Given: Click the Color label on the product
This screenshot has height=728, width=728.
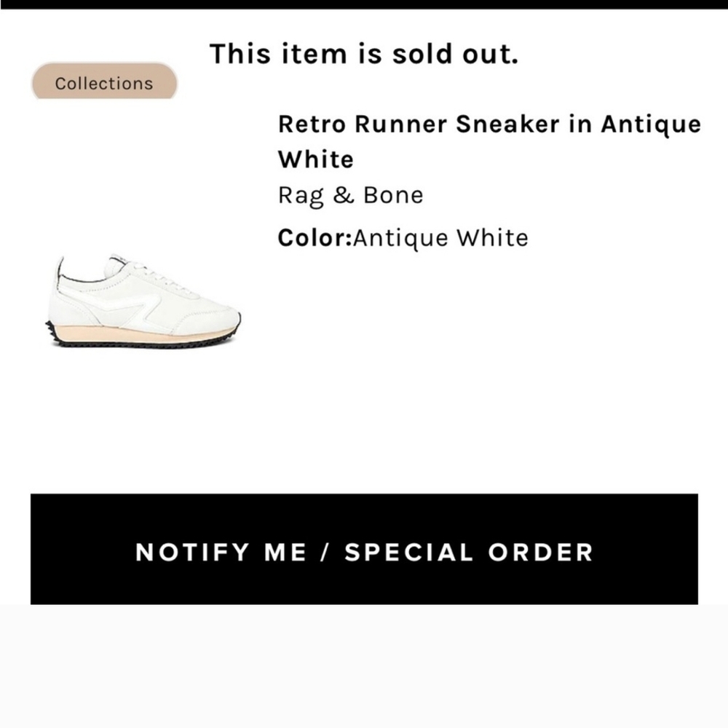Looking at the screenshot, I should pos(313,237).
